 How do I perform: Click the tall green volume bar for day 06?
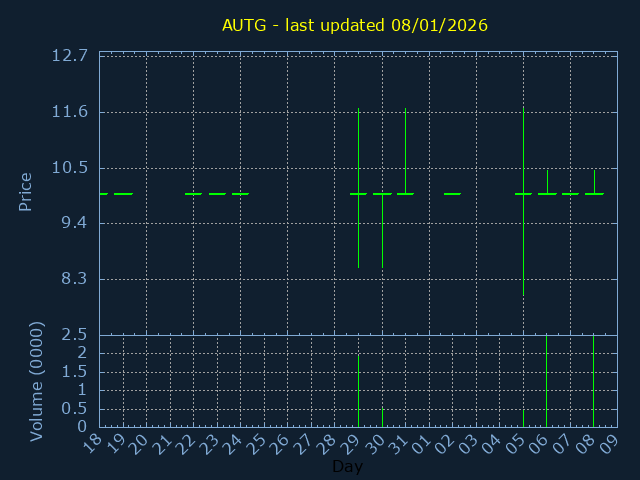pyautogui.click(x=546, y=381)
